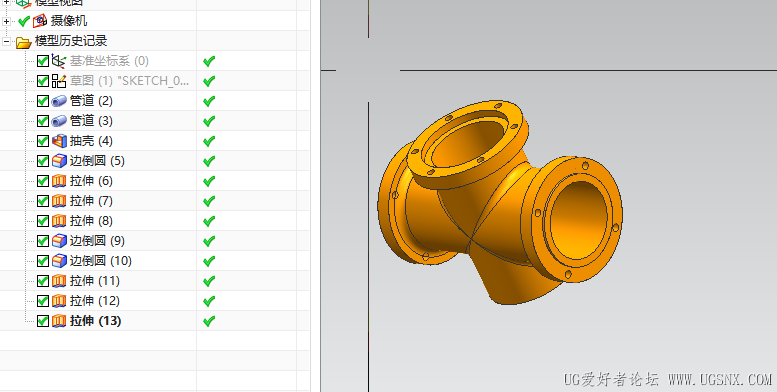Viewport: 777px width, 392px height.
Task: Click the extrude icon for 拉伸 (12)
Action: click(59, 301)
